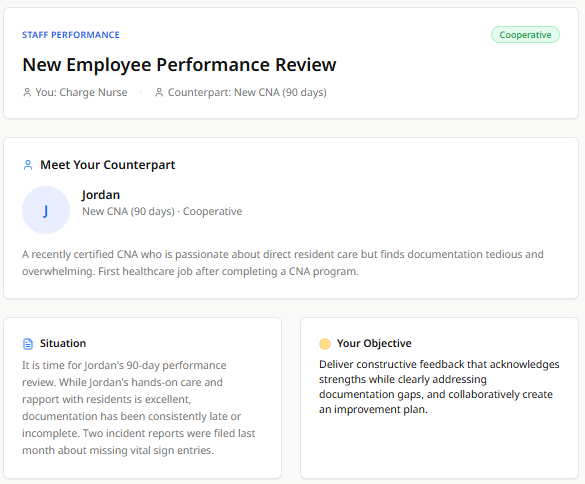The image size is (585, 484).
Task: Click the Situation heading
Action: pos(63,343)
